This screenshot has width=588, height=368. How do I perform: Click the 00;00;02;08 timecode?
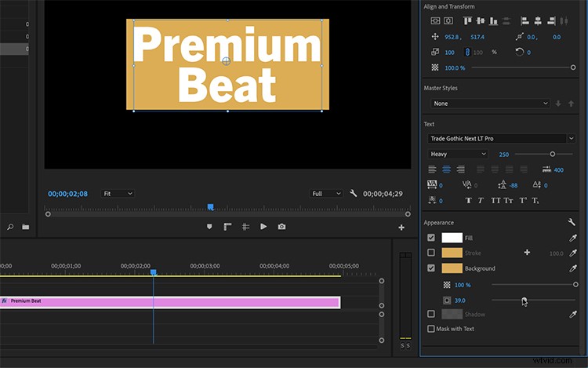point(68,194)
